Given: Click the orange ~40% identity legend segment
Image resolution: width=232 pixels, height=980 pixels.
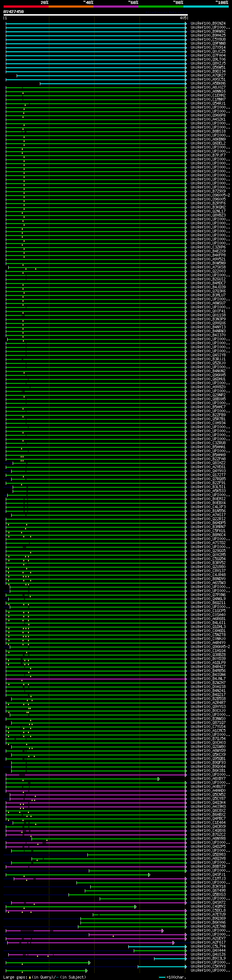Looking at the screenshot, I should 71,7.
